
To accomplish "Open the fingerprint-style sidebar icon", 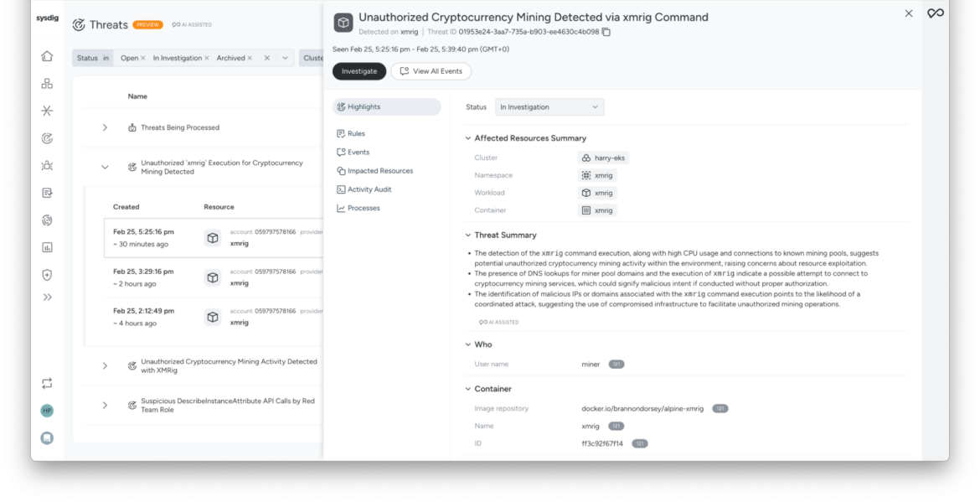I will point(47,220).
